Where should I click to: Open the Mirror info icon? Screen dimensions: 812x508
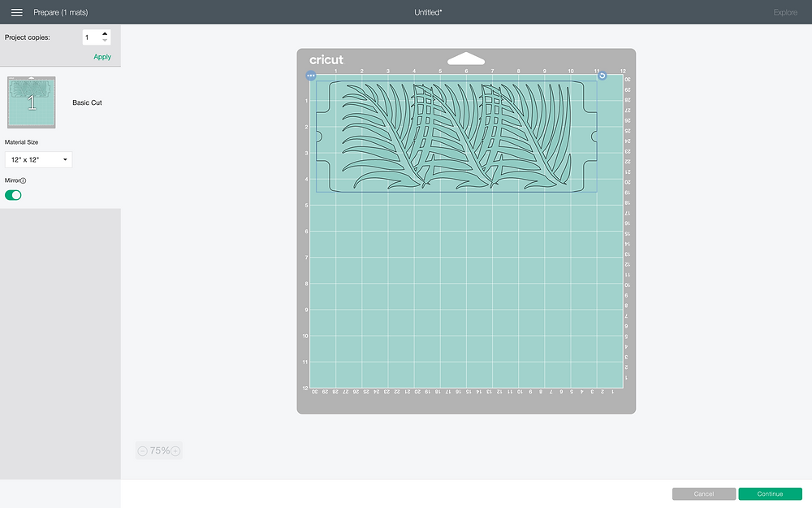point(24,181)
